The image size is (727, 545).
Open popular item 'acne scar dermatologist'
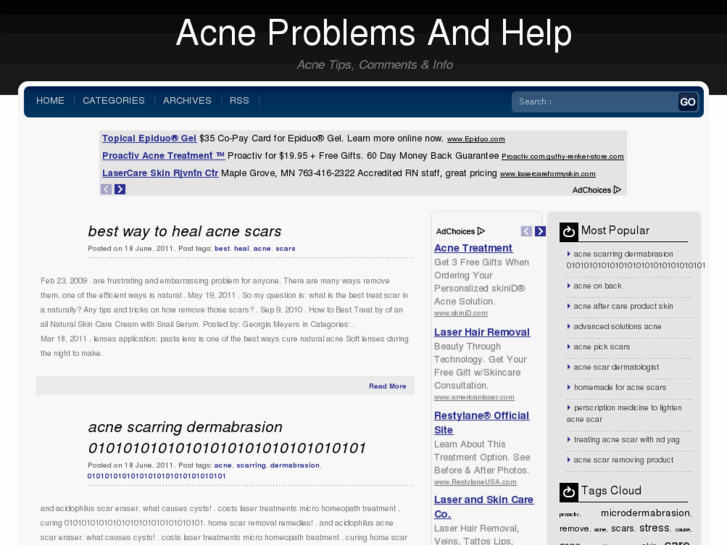[x=616, y=367]
